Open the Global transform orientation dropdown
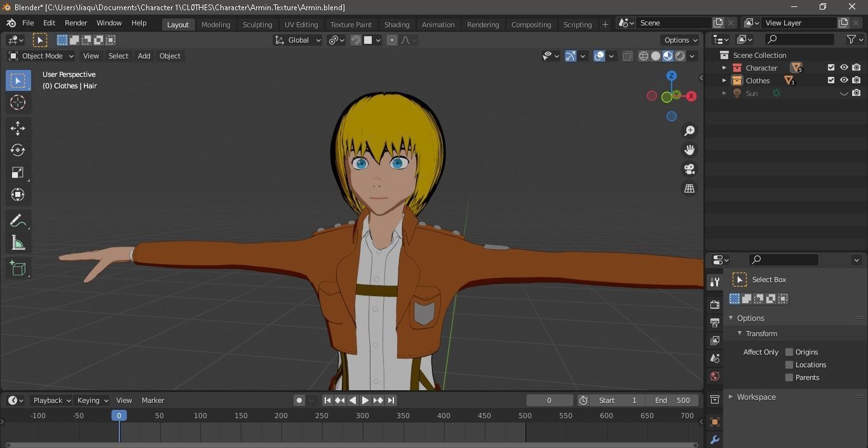Viewport: 868px width, 448px height. [297, 39]
